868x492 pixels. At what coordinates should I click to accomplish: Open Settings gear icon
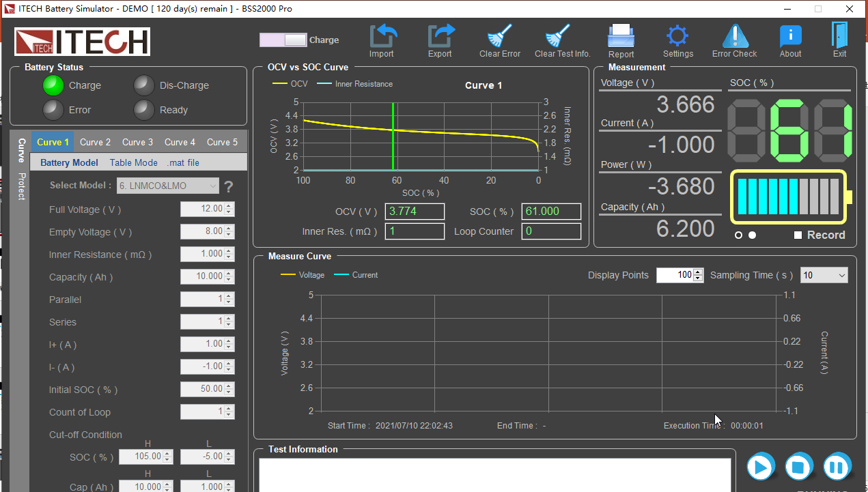pos(677,36)
